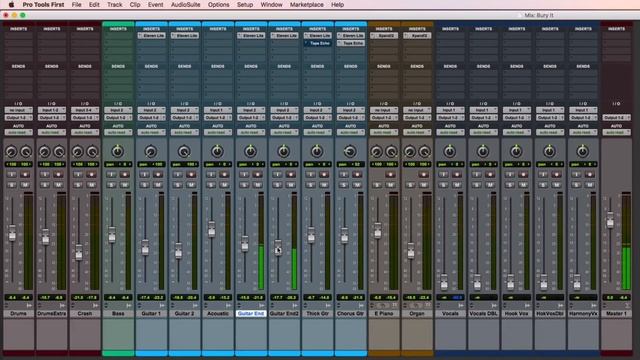Open the Tape Echo insert on Thick Gtr
The width and height of the screenshot is (640, 360).
tap(318, 43)
